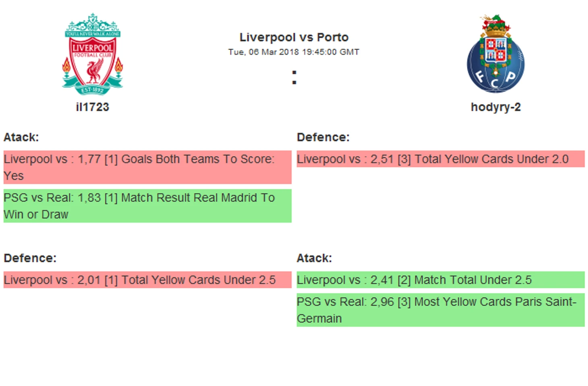Screen dimensions: 588x386
Task: Open the il1723 player name
Action: click(93, 107)
